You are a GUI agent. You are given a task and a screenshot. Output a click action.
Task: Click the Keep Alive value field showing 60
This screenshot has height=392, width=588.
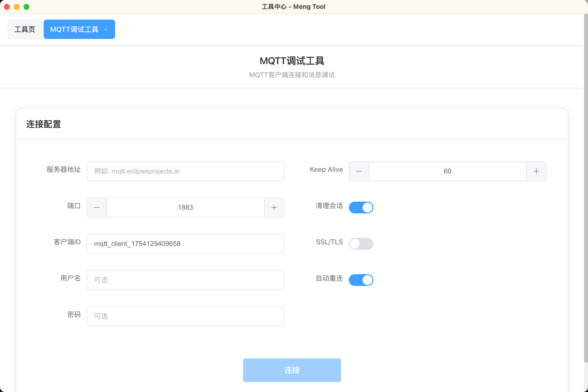[x=447, y=171]
